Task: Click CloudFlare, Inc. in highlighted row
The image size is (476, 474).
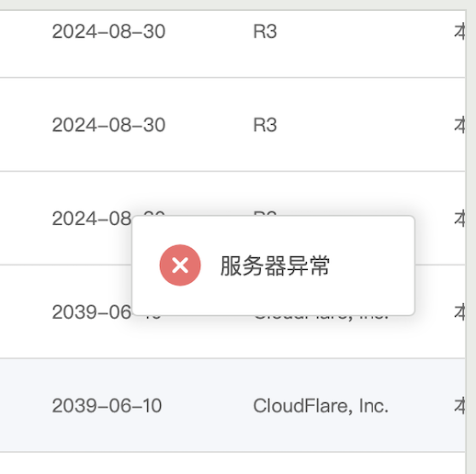Action: [x=321, y=406]
